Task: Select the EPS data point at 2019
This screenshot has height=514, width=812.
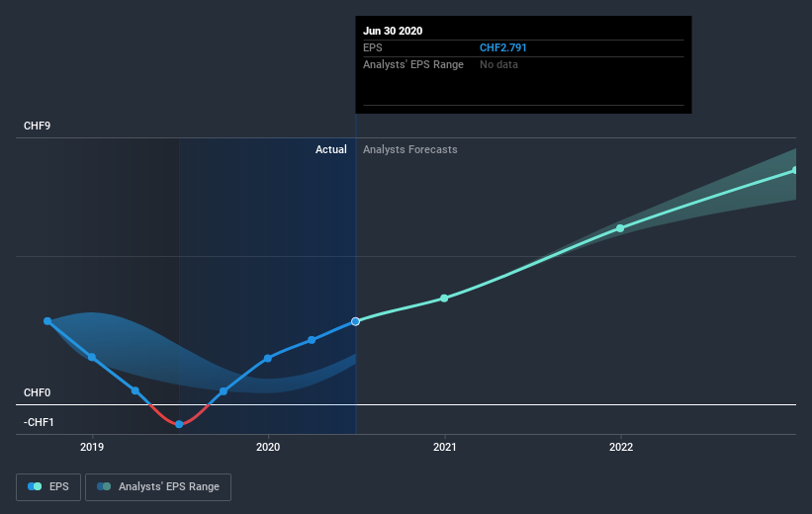Action: tap(92, 357)
